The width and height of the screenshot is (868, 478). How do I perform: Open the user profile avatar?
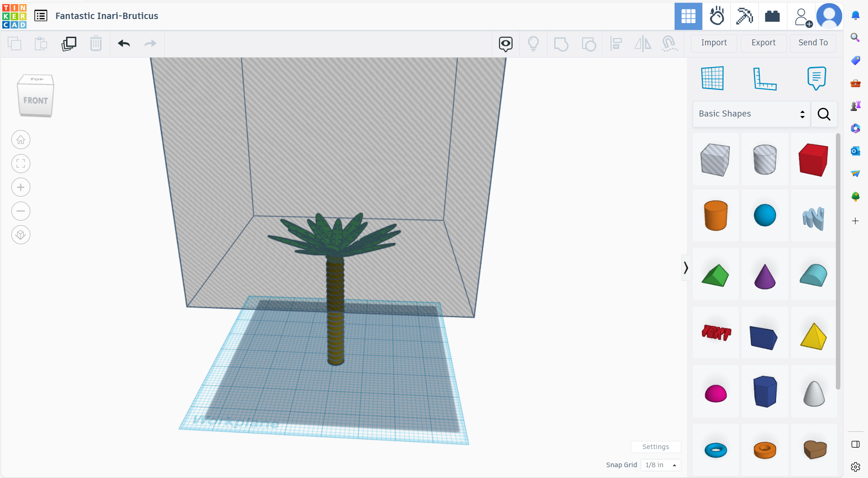(829, 16)
